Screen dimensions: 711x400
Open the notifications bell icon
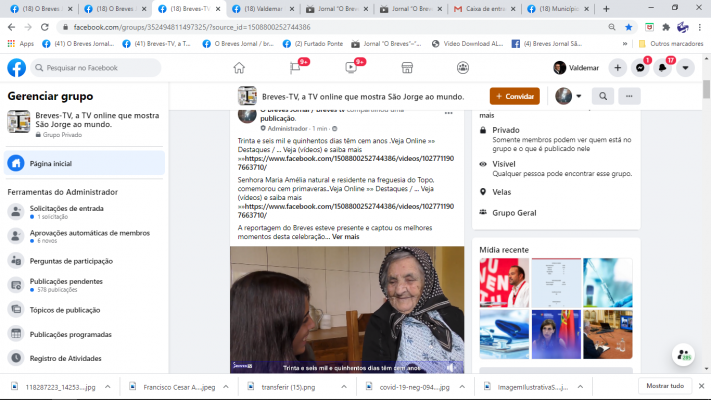664,68
